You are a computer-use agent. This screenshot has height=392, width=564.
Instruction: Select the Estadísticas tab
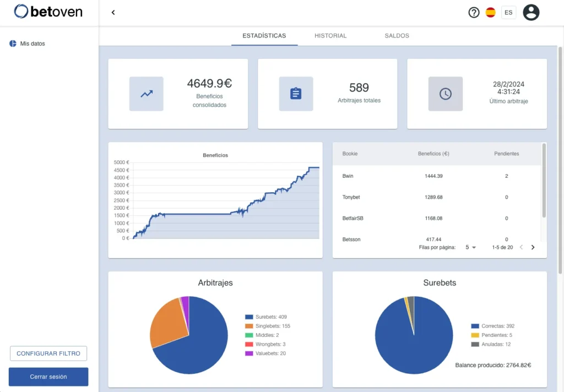264,36
